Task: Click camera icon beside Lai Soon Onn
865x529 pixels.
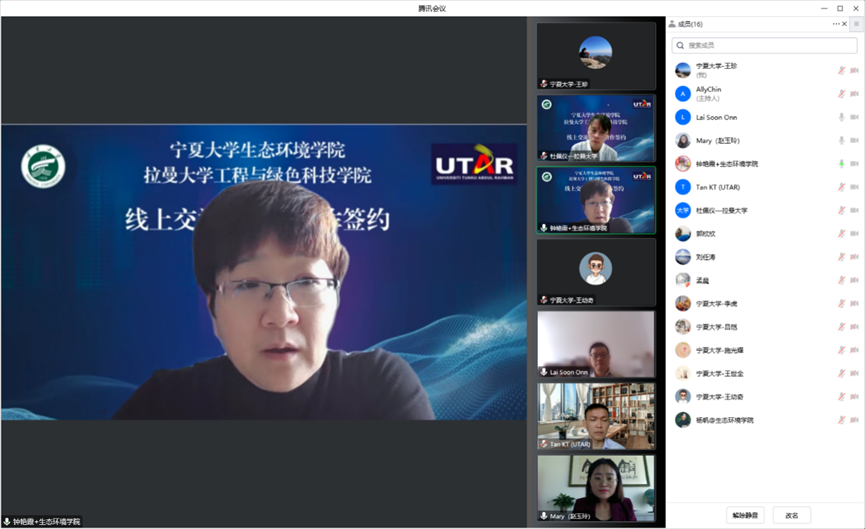Action: pyautogui.click(x=854, y=117)
